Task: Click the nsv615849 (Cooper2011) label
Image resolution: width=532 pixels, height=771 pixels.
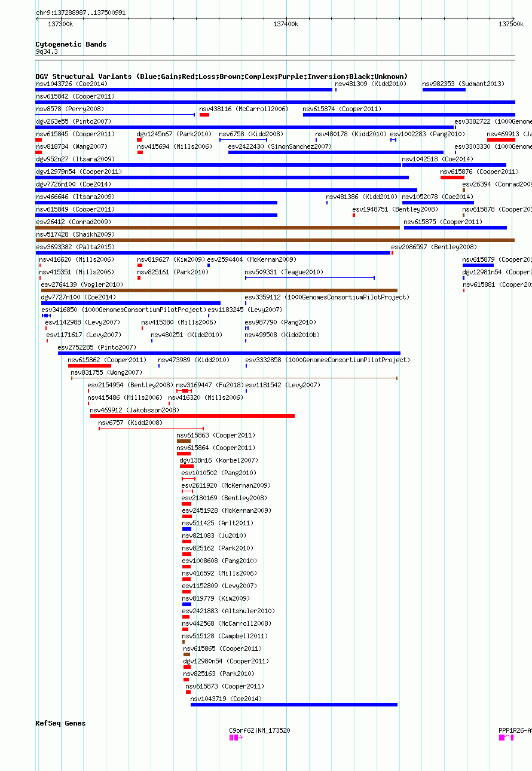Action: coord(75,209)
